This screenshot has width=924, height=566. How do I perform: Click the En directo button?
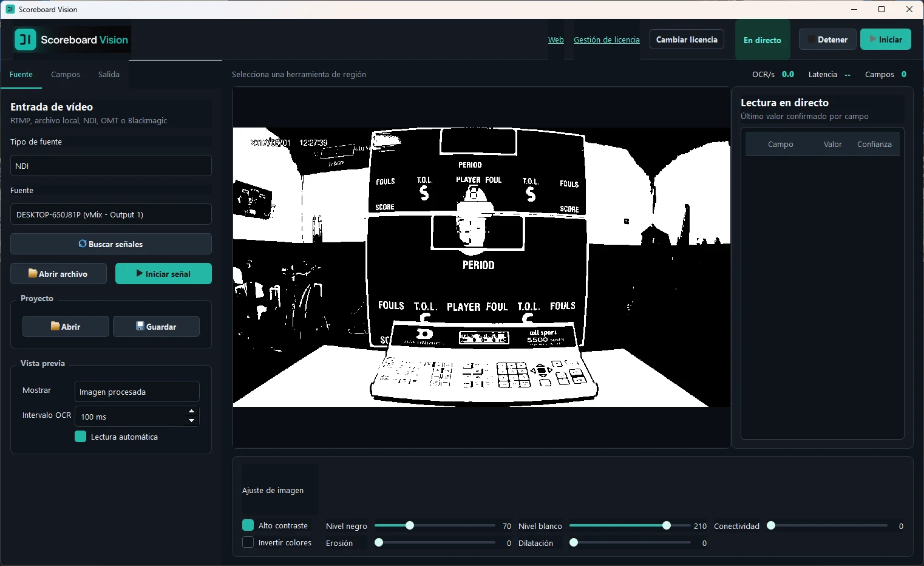pos(763,40)
